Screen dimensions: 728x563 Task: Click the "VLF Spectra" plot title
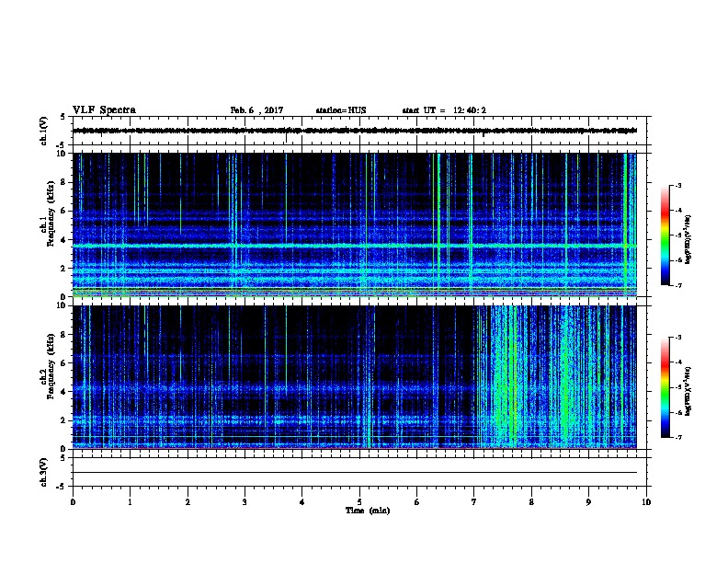click(104, 110)
